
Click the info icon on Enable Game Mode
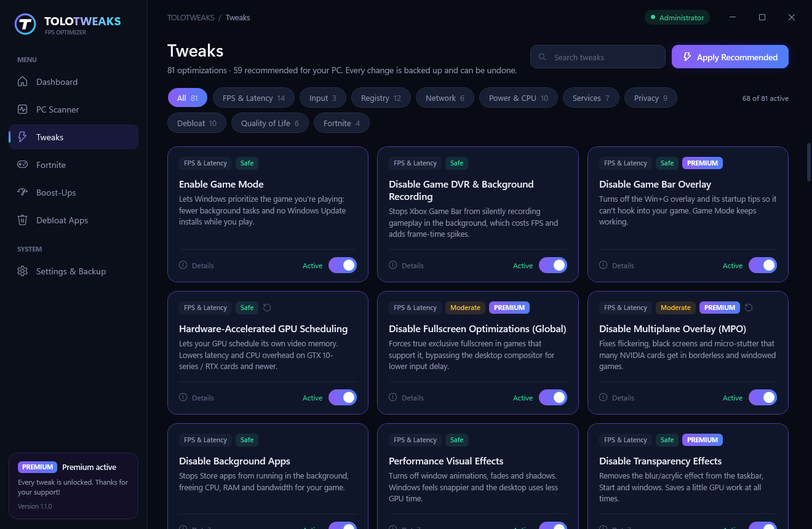(183, 265)
